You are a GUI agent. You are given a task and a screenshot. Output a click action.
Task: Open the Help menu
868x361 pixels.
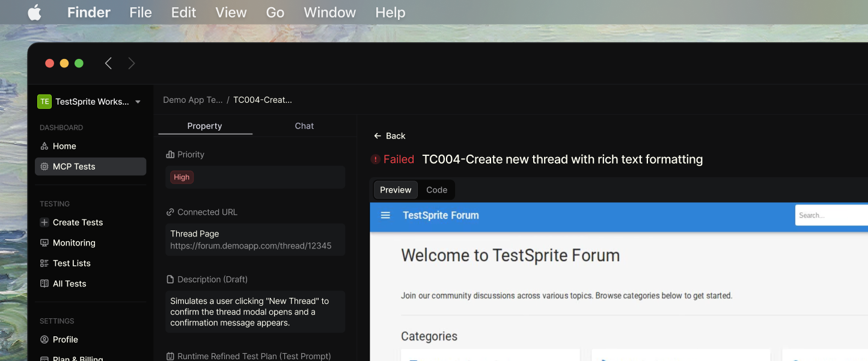pos(390,12)
